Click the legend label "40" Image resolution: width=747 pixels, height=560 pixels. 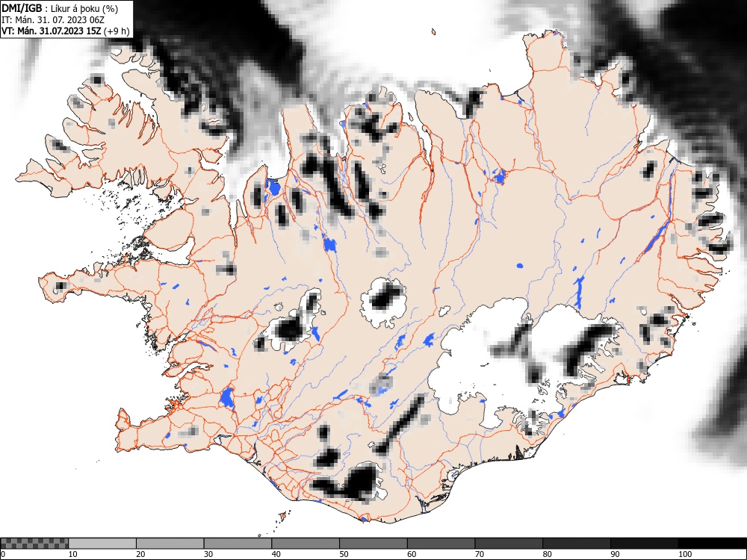276,554
